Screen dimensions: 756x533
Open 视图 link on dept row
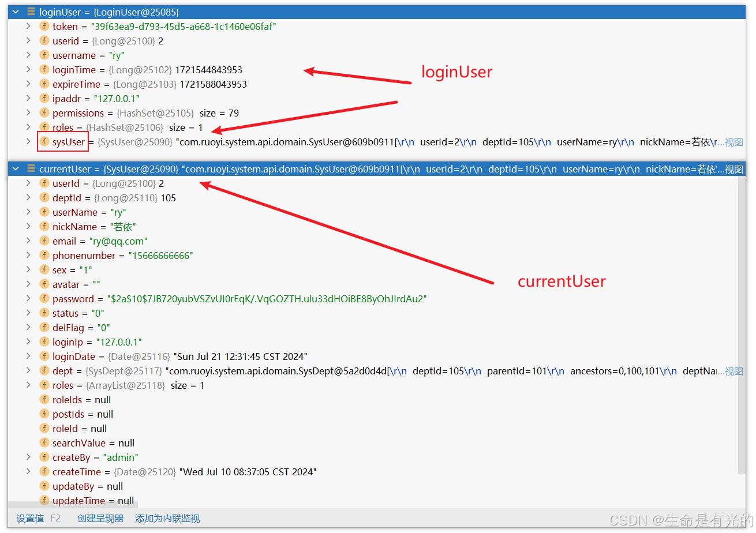pyautogui.click(x=734, y=371)
